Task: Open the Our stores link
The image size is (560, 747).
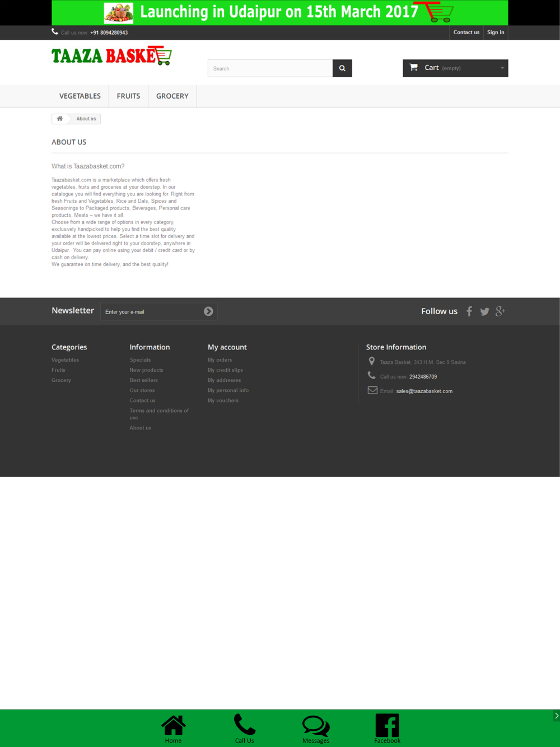Action: coord(142,390)
